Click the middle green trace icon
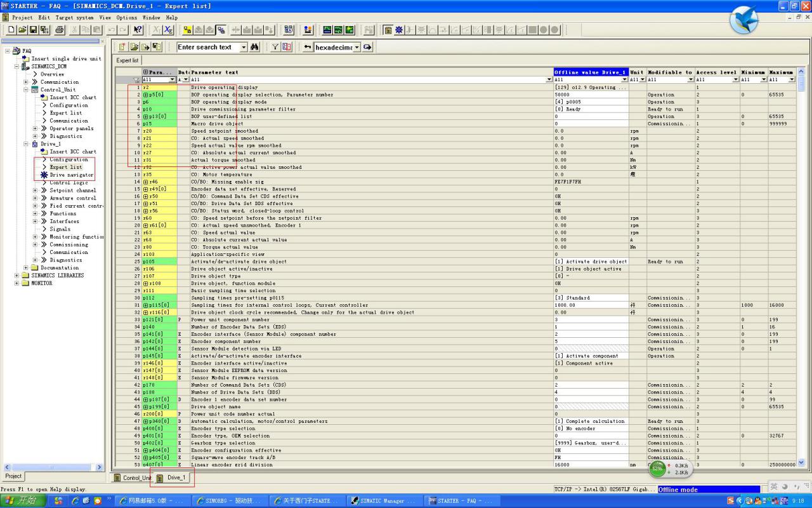 pyautogui.click(x=339, y=30)
